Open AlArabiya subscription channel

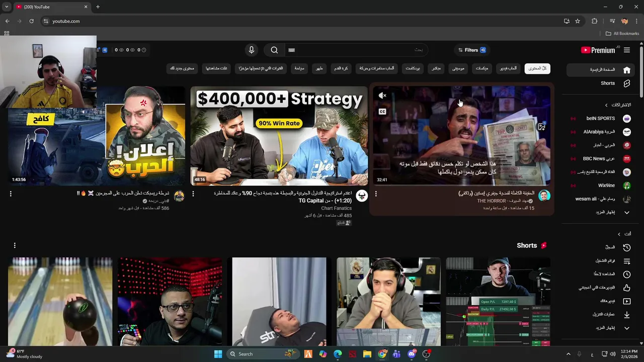(601, 132)
